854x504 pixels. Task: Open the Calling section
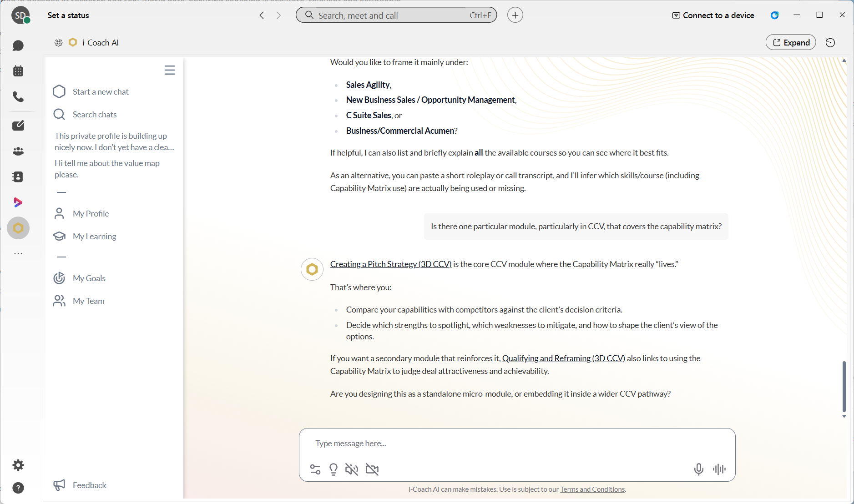[18, 96]
